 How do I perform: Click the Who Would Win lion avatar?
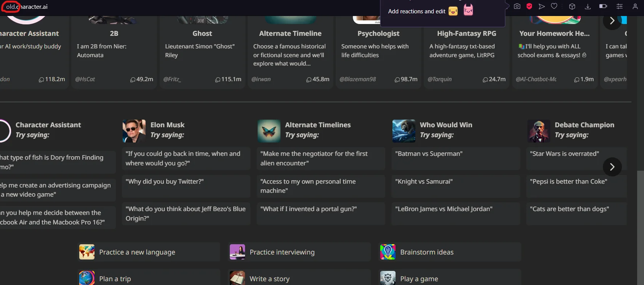point(404,131)
